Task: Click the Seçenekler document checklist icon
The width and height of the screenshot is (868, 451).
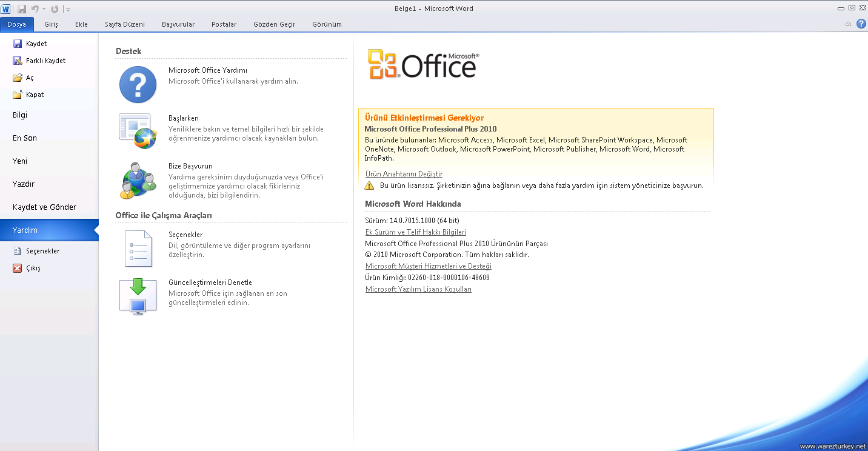Action: (138, 249)
